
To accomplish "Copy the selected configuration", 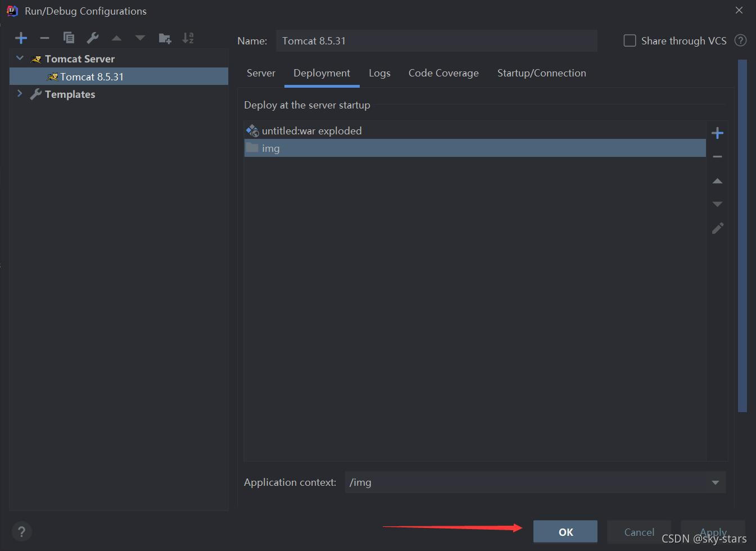I will [x=69, y=38].
